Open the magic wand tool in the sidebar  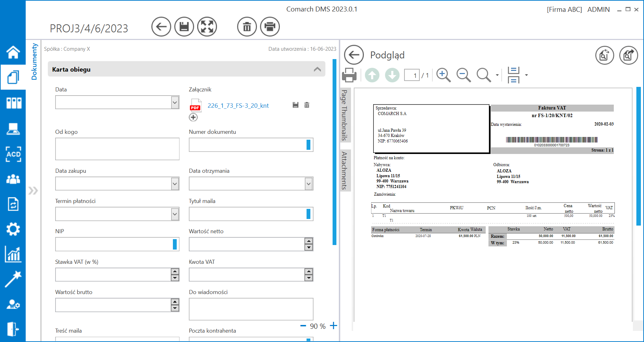[13, 279]
